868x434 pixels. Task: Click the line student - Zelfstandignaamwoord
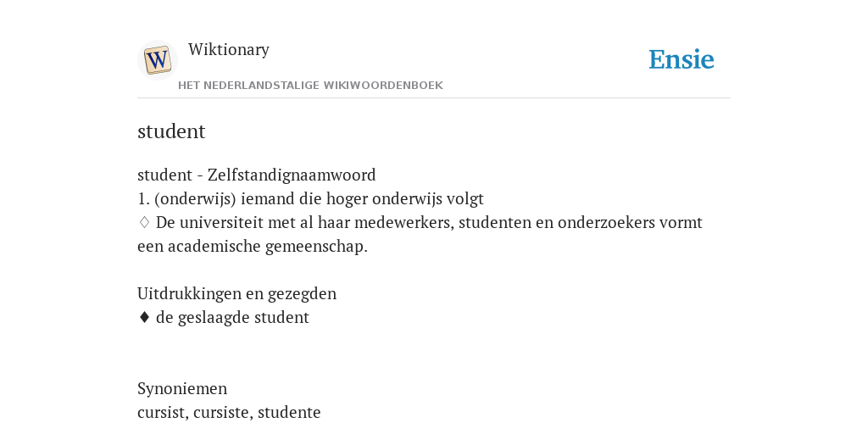(256, 175)
